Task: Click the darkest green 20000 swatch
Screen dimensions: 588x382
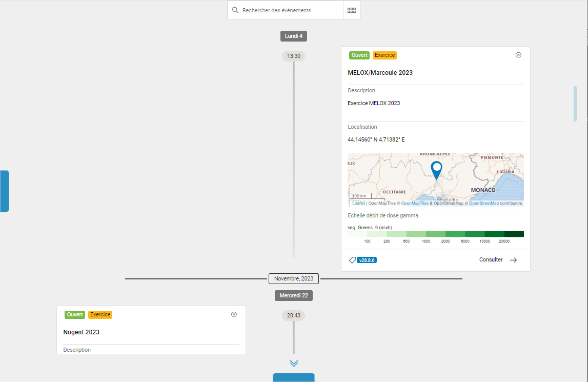Action: coord(514,234)
